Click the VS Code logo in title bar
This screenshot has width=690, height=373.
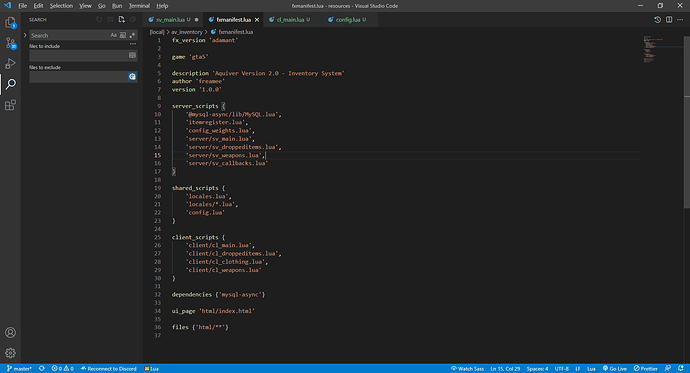coord(7,6)
